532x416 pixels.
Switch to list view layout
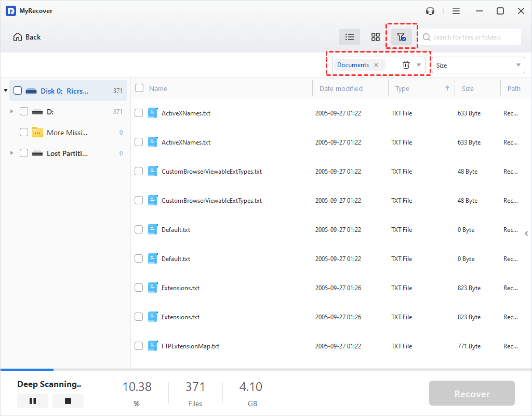(x=350, y=36)
